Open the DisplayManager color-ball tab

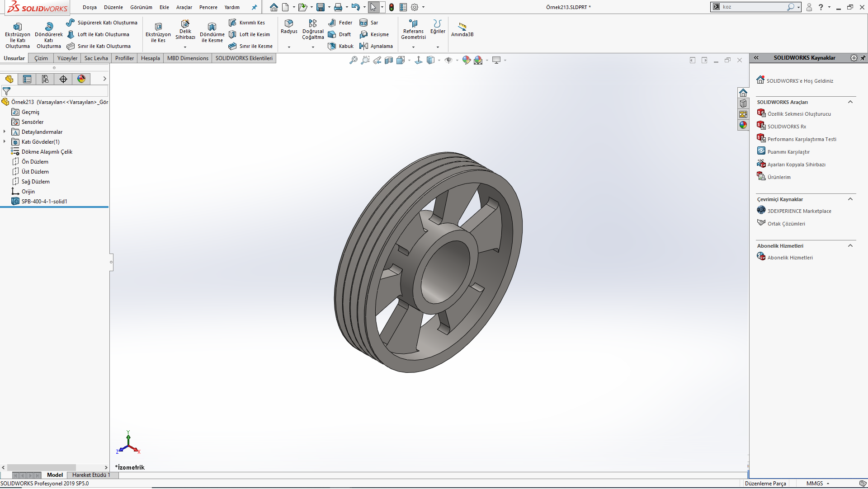81,79
